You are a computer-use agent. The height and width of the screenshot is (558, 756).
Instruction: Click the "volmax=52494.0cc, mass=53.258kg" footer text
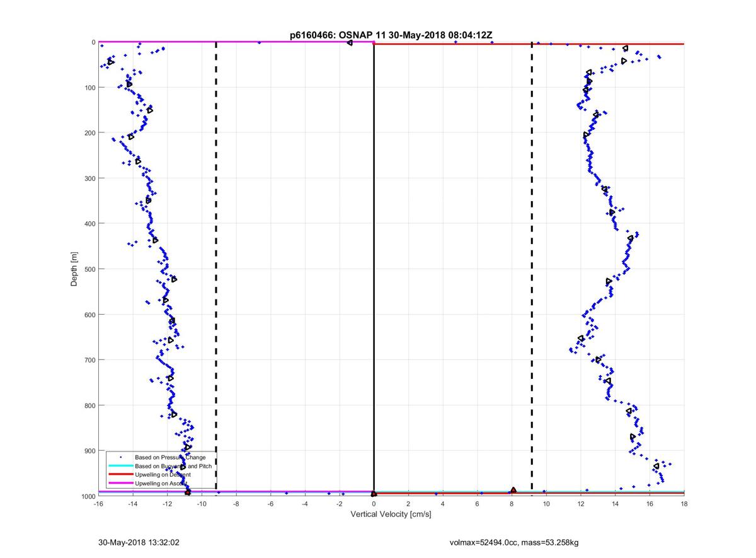pos(513,542)
